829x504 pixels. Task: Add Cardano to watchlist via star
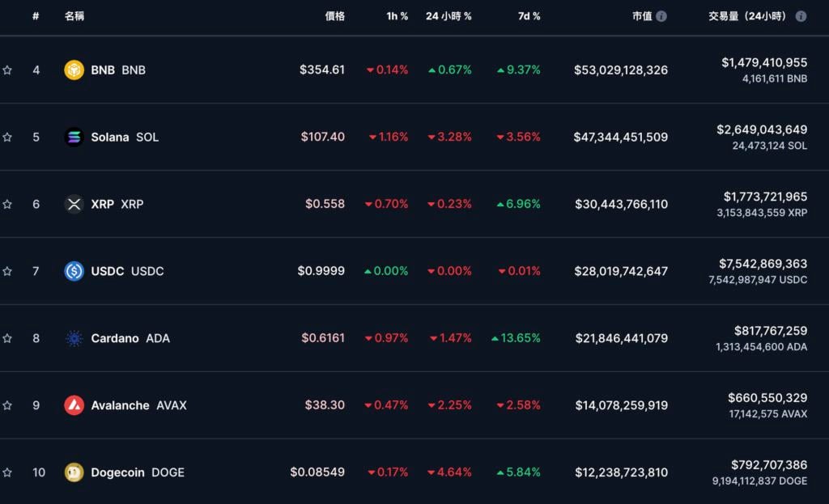pos(7,338)
